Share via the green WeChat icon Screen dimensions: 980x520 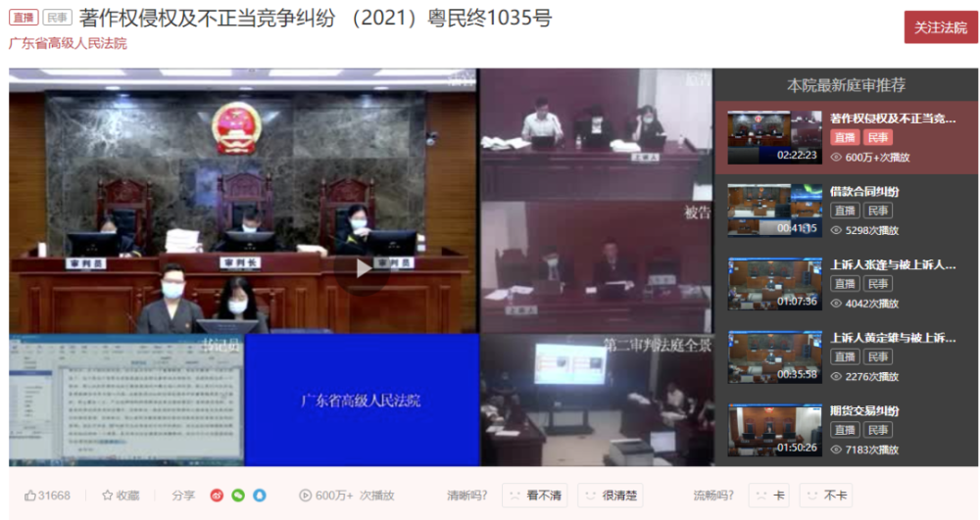click(238, 496)
